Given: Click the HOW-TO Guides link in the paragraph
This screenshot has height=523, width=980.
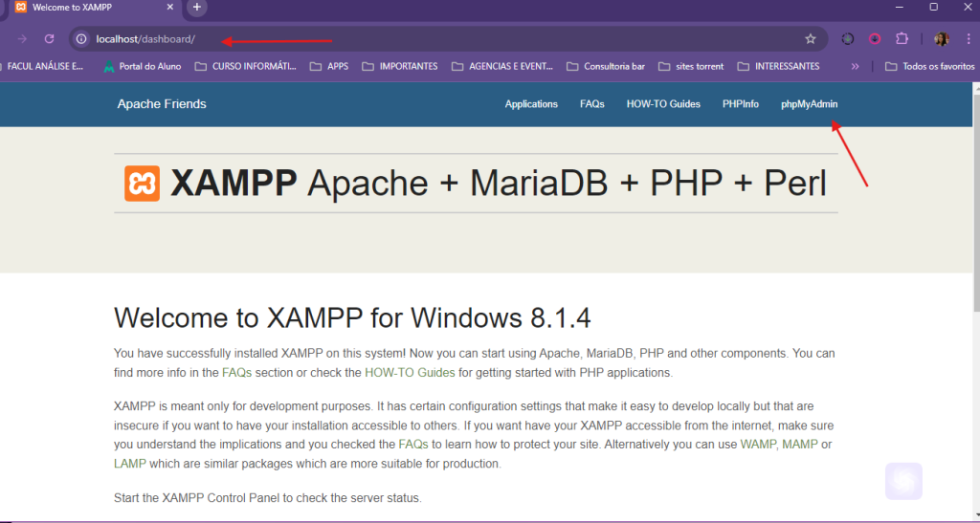Looking at the screenshot, I should (x=410, y=373).
